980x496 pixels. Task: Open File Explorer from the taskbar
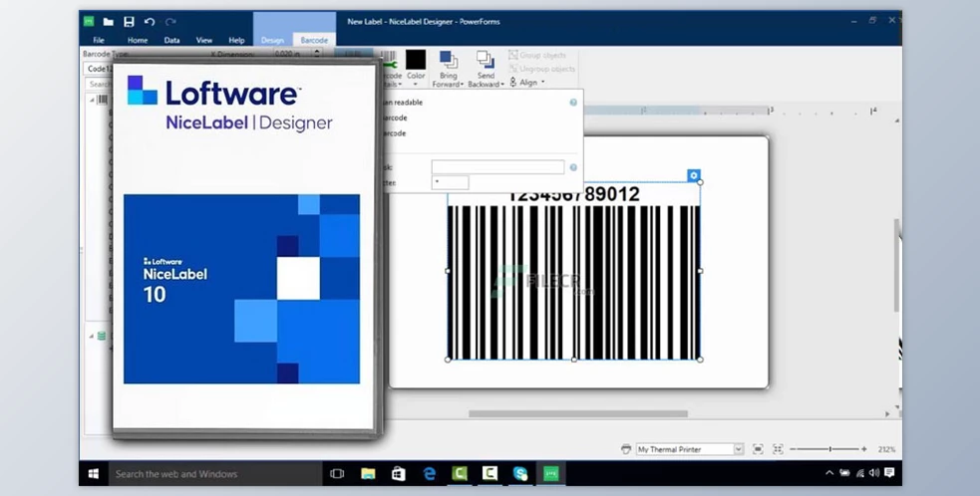368,473
